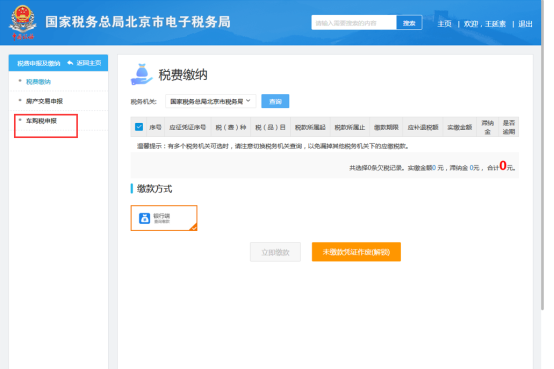Click the 缴款期限 column header
This screenshot has height=369, width=554.
(386, 127)
